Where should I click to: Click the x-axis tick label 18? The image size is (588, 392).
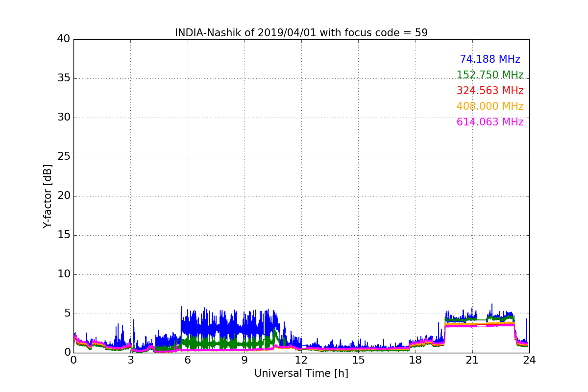416,360
